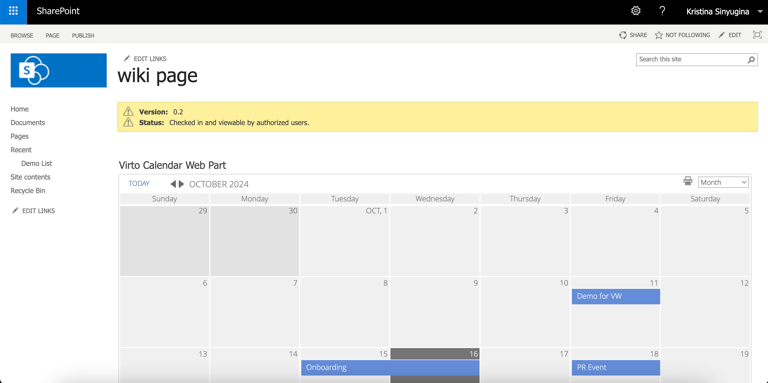Open the Month view dropdown

pyautogui.click(x=723, y=182)
